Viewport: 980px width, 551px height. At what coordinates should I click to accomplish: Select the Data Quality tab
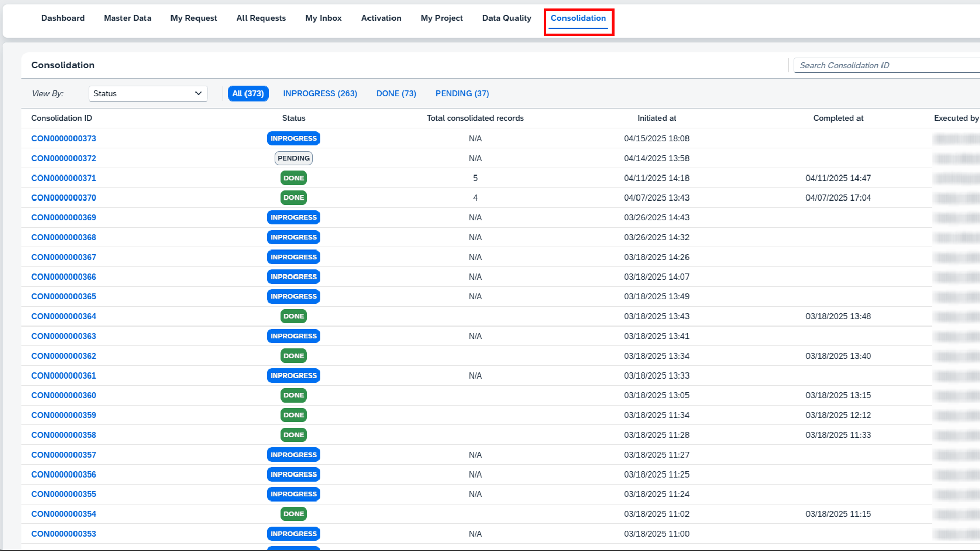(x=506, y=18)
